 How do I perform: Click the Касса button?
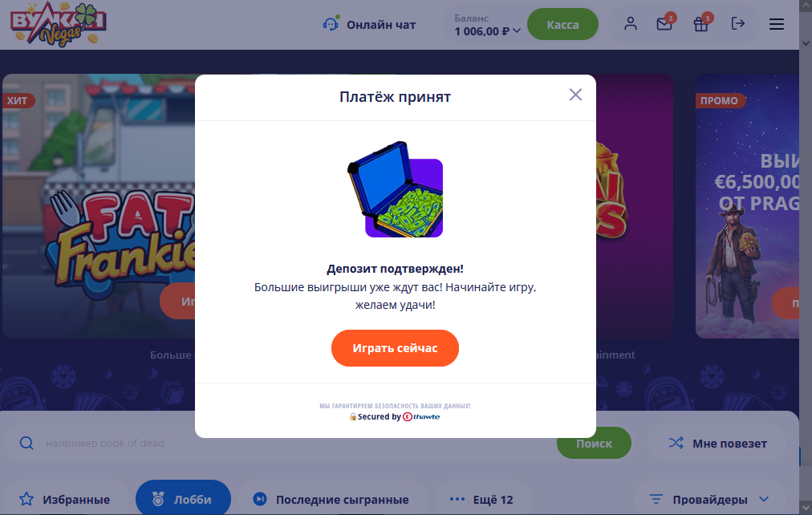pyautogui.click(x=563, y=24)
